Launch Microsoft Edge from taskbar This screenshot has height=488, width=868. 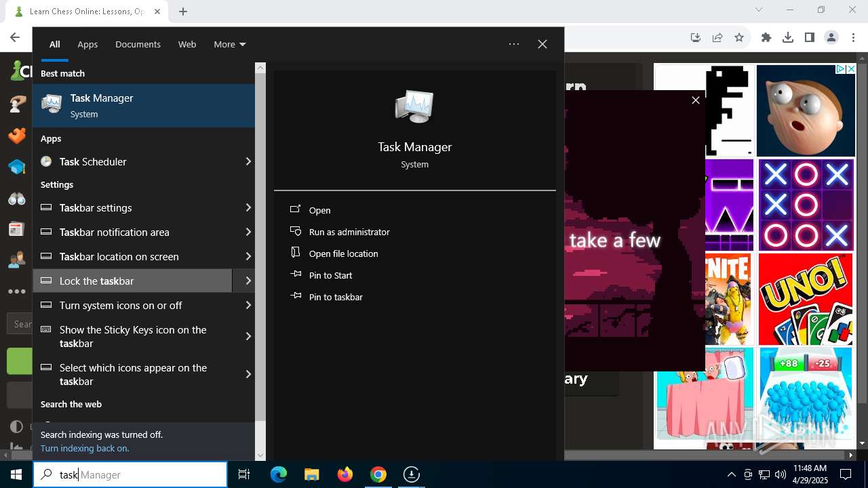pos(279,474)
